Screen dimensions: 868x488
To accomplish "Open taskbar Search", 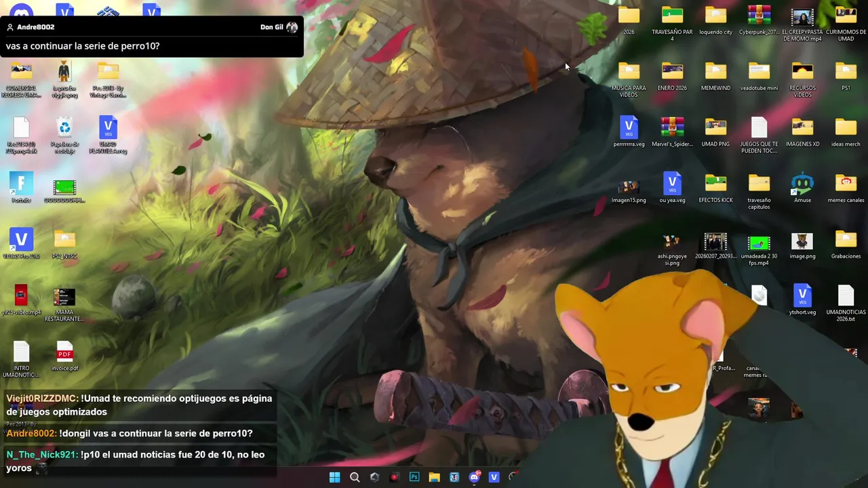I will 355,477.
